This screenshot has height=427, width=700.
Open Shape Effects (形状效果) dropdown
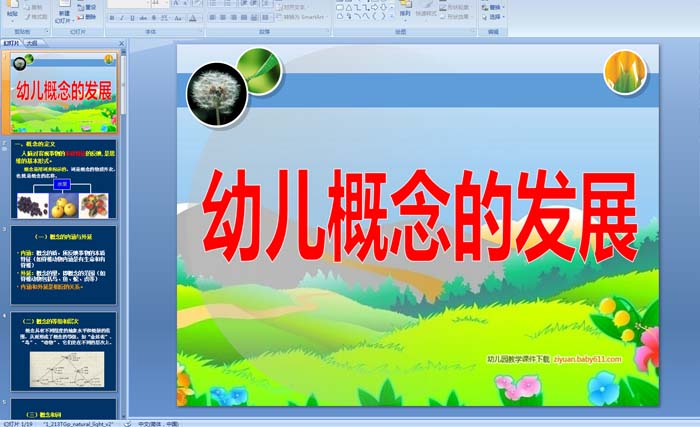click(x=455, y=17)
